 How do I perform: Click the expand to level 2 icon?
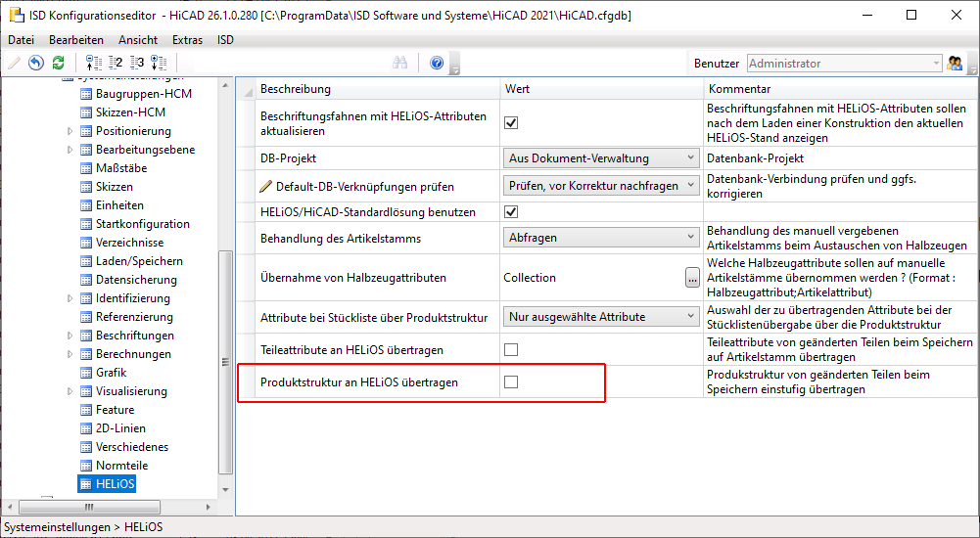point(116,63)
